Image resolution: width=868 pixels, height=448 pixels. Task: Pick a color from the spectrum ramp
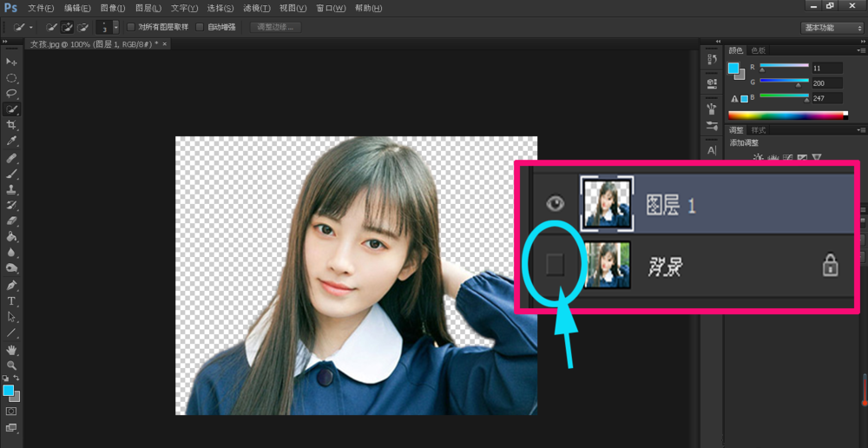click(x=788, y=115)
